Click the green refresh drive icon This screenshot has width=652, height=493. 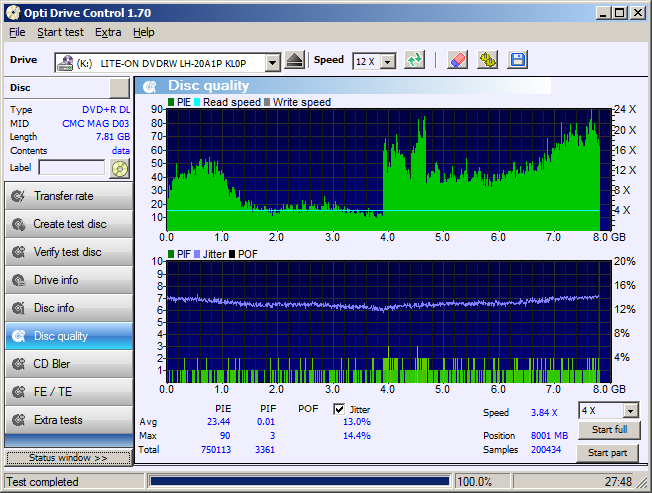coord(415,60)
